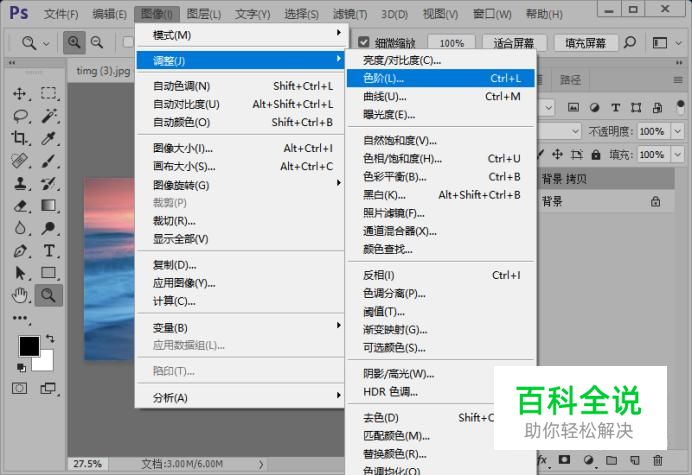Select the History Brush tool
The width and height of the screenshot is (692, 475).
tap(49, 183)
